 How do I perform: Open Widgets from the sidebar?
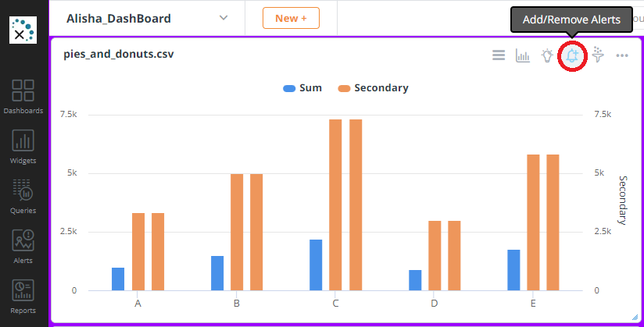[23, 147]
